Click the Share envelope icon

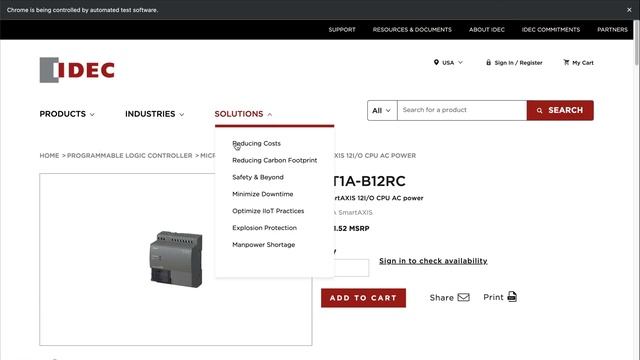coord(463,297)
